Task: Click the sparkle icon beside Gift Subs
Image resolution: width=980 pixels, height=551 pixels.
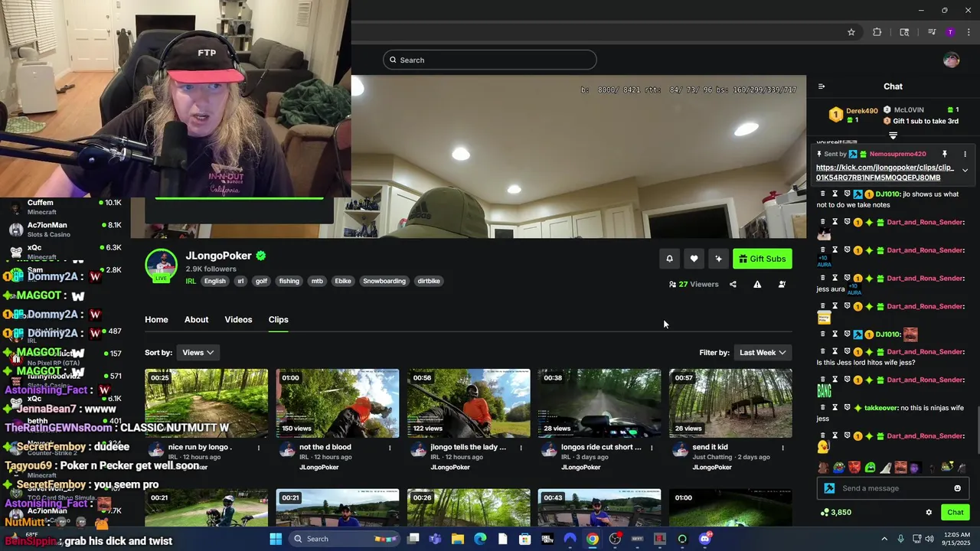Action: [x=718, y=259]
